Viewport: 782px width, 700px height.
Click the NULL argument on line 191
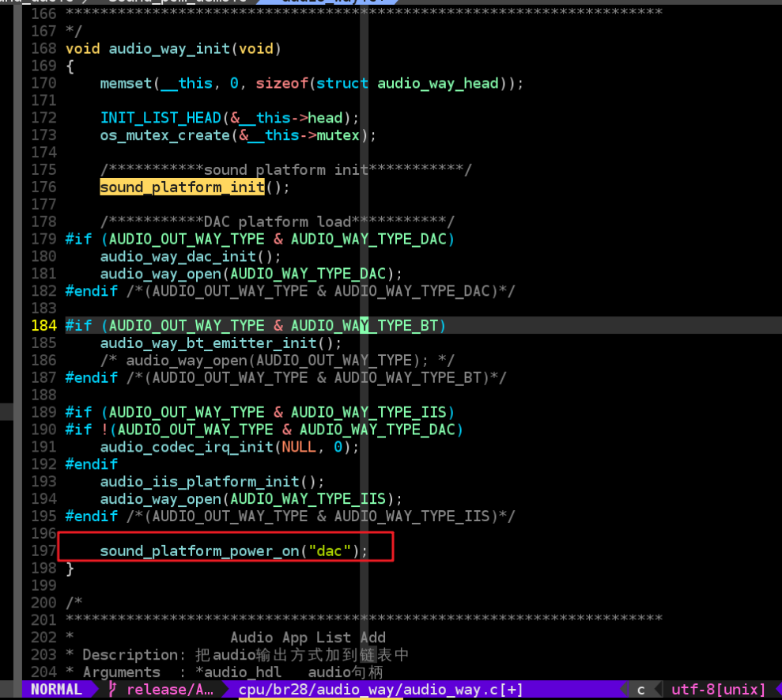tap(299, 447)
